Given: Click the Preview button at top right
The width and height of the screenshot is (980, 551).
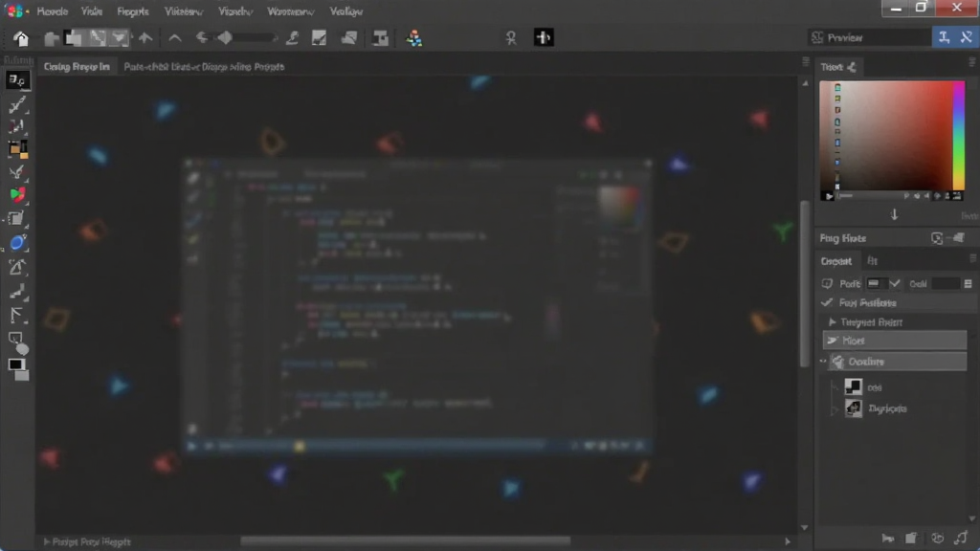Looking at the screenshot, I should (869, 37).
